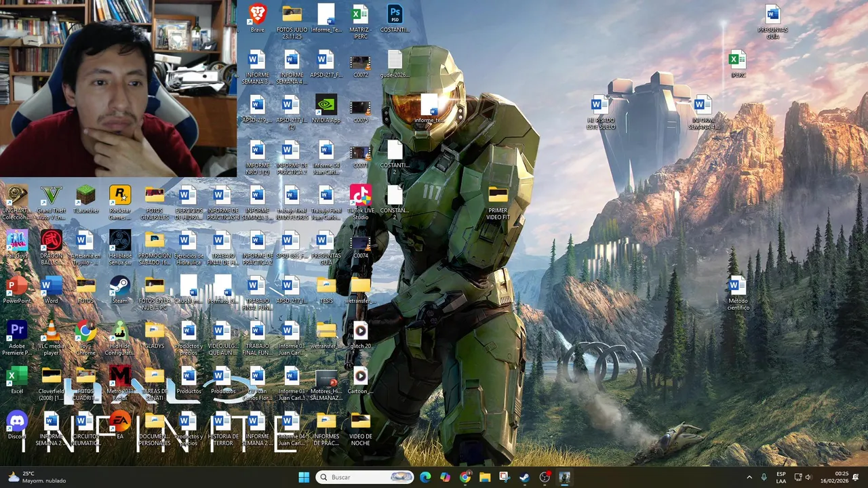Open Chrome from the taskbar
This screenshot has height=488, width=868.
465,477
